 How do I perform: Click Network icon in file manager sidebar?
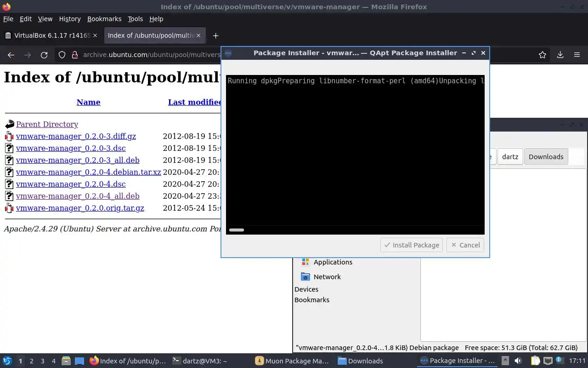click(305, 277)
